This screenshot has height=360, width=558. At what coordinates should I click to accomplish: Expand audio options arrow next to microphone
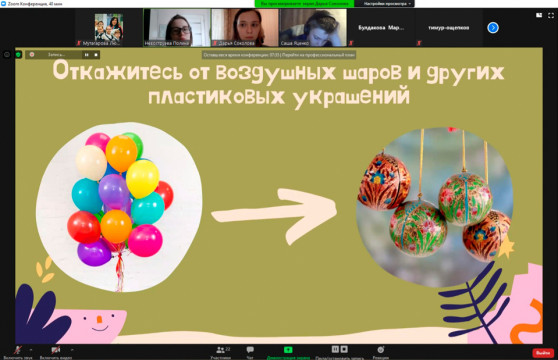click(31, 350)
